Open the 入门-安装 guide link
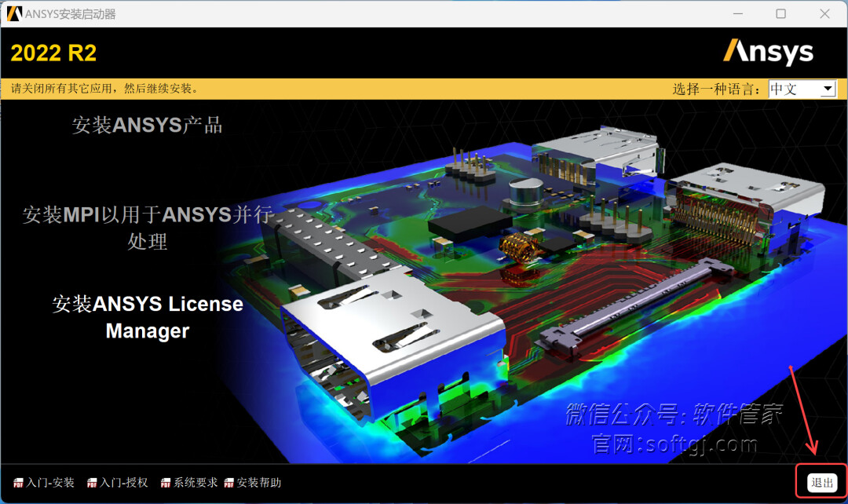The width and height of the screenshot is (848, 504). [x=50, y=482]
